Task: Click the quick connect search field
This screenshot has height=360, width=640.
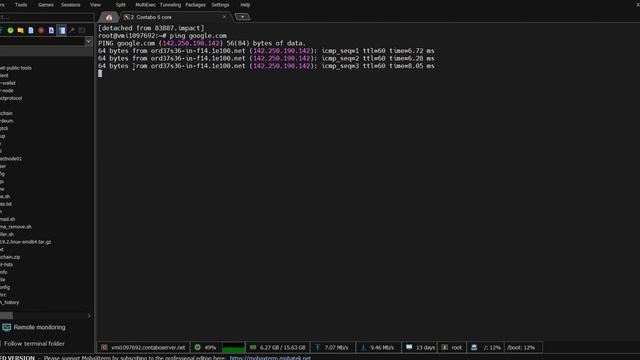Action: [47, 17]
